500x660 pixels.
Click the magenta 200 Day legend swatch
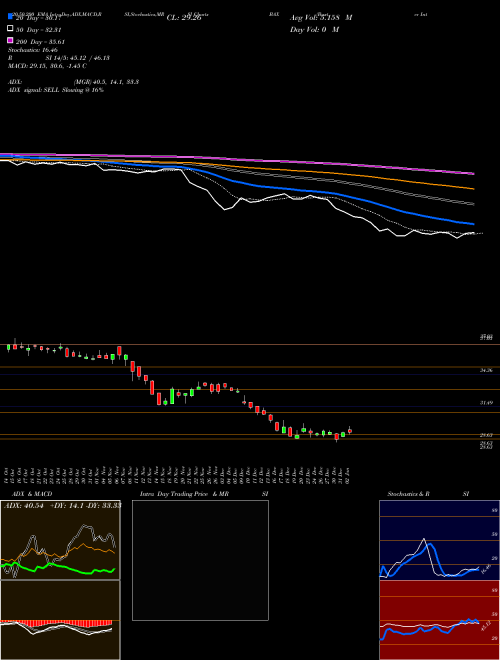[x=10, y=40]
